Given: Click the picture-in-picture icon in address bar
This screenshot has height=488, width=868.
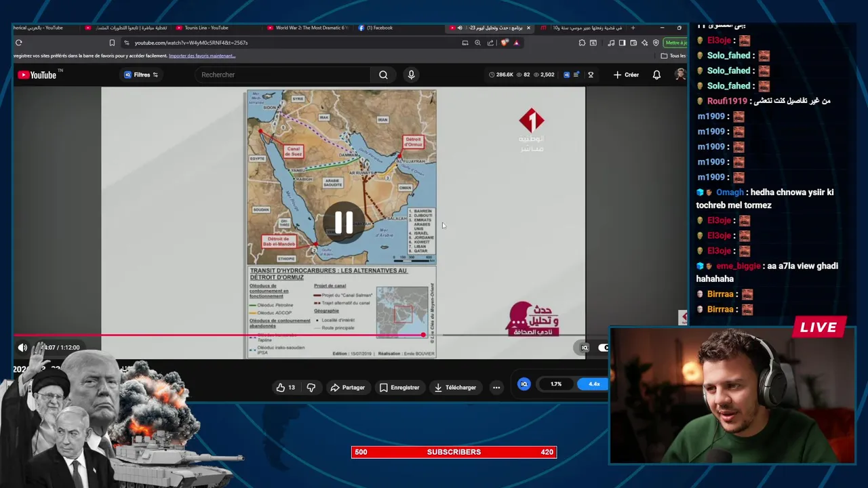Looking at the screenshot, I should tap(465, 43).
